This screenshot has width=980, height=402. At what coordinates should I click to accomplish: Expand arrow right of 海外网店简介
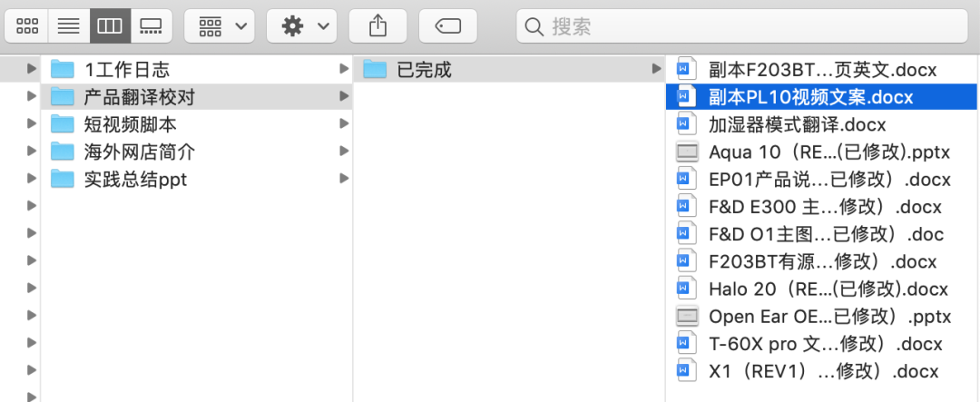pos(343,152)
